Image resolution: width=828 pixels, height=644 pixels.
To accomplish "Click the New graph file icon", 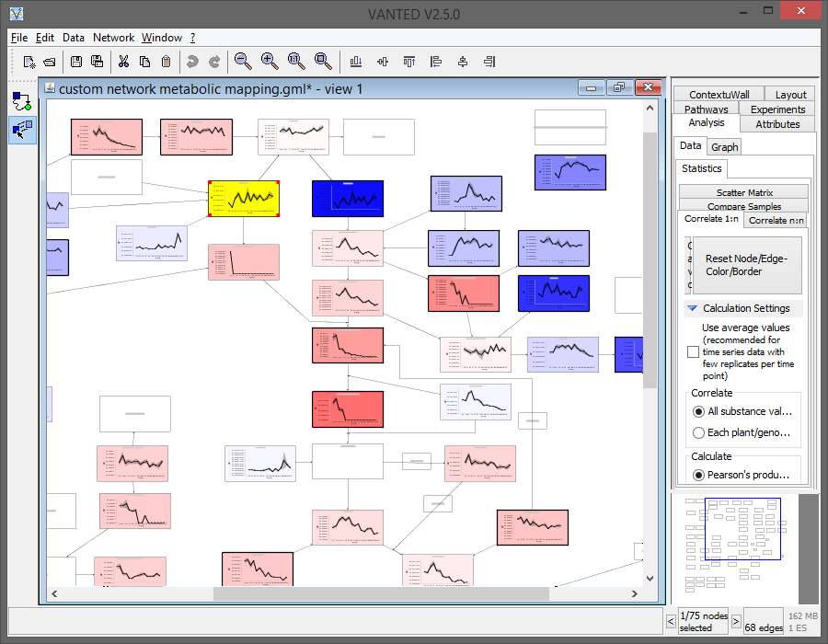I will (29, 62).
